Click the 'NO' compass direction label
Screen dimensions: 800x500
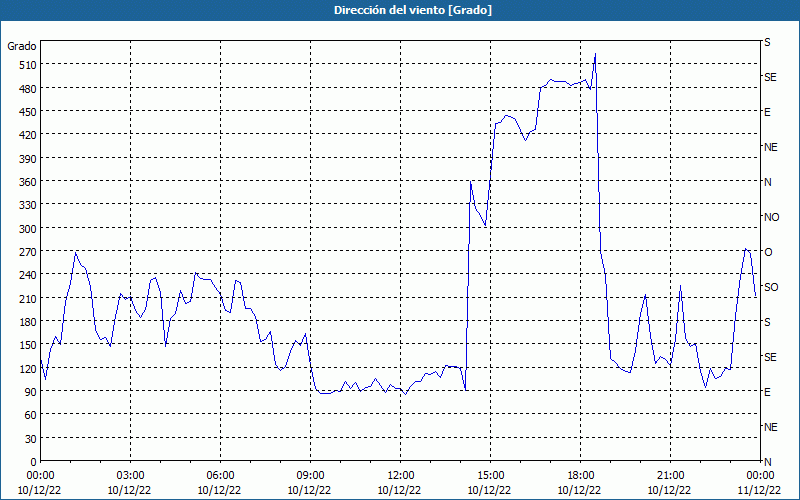coord(771,217)
